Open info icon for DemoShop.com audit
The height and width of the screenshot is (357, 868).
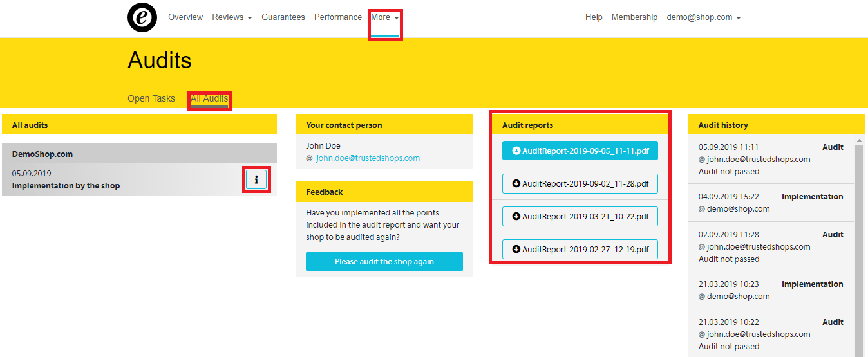[256, 179]
